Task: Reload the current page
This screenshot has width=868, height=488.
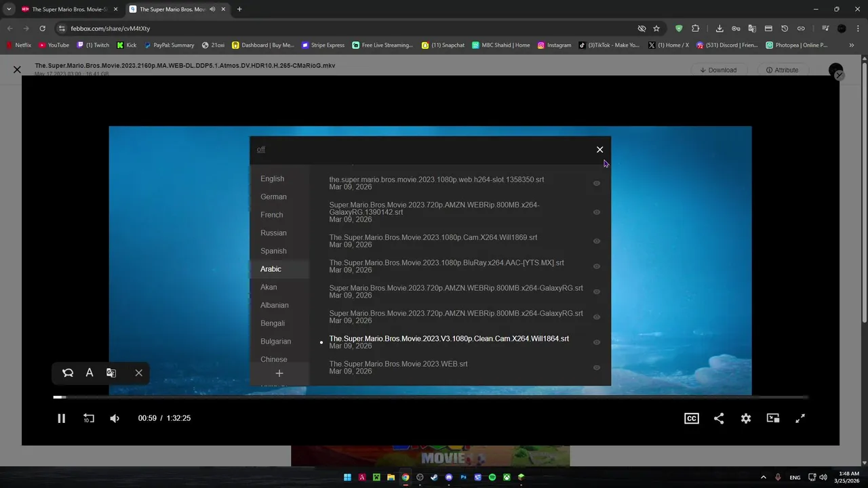Action: tap(42, 28)
